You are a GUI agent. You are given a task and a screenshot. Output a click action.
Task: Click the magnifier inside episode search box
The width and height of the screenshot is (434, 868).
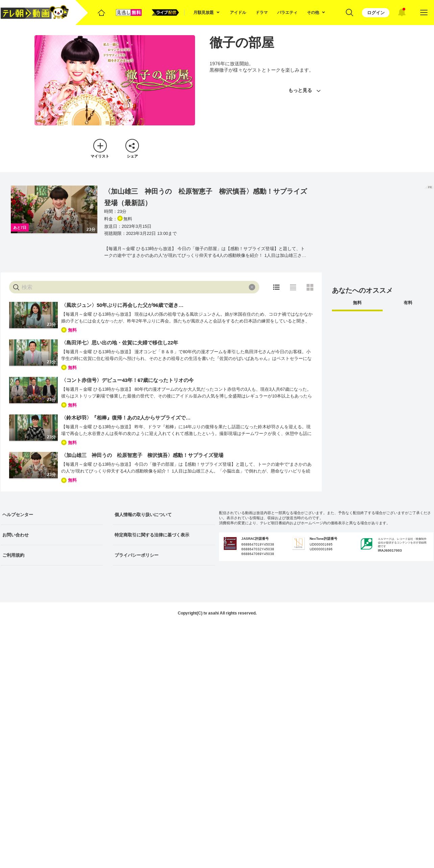pos(16,287)
